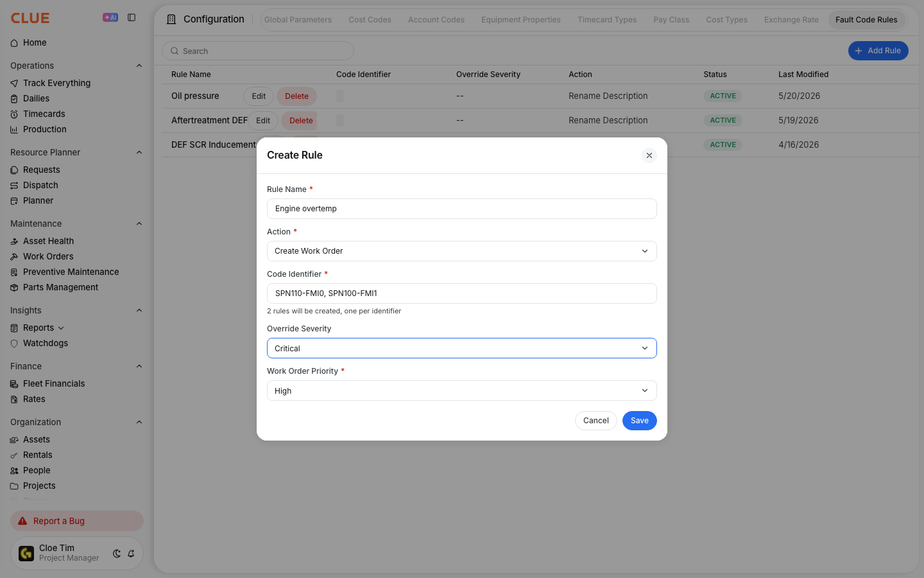Image resolution: width=924 pixels, height=578 pixels.
Task: Toggle the sidebar collapse icon
Action: coord(132,17)
